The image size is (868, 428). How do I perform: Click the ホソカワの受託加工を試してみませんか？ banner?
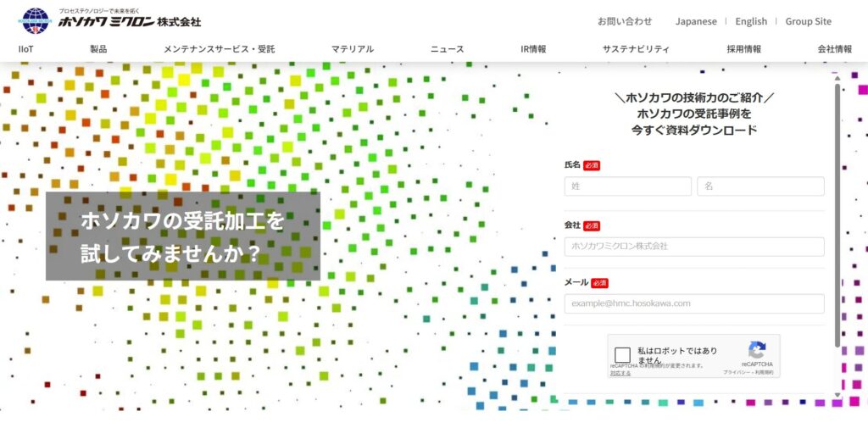183,236
